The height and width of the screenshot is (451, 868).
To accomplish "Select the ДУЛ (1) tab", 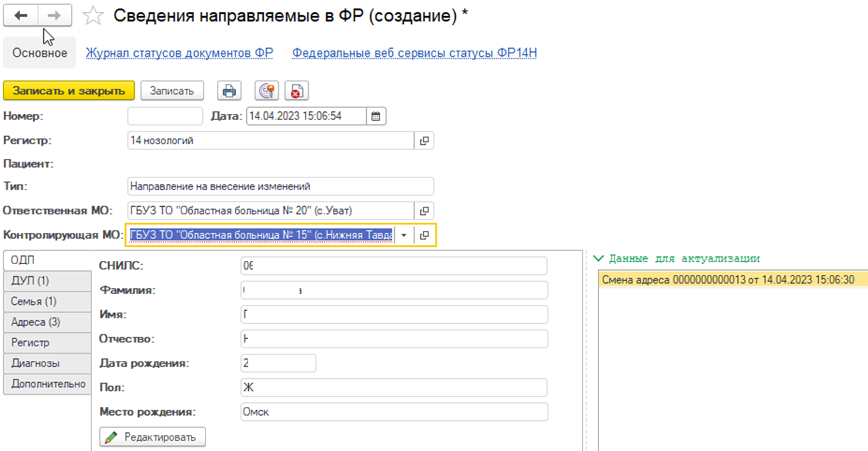I will click(30, 280).
